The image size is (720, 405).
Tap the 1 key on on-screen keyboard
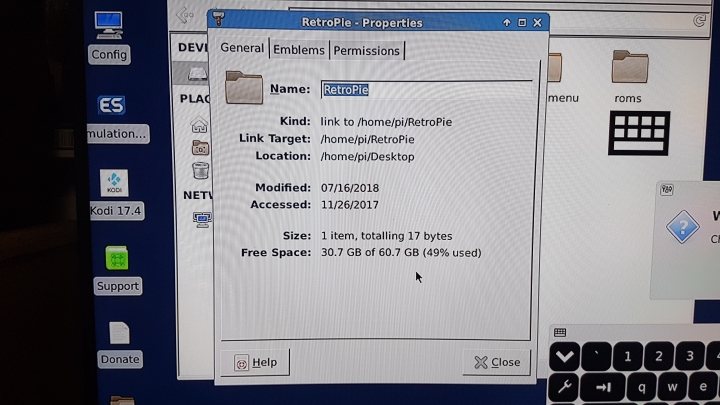(627, 356)
